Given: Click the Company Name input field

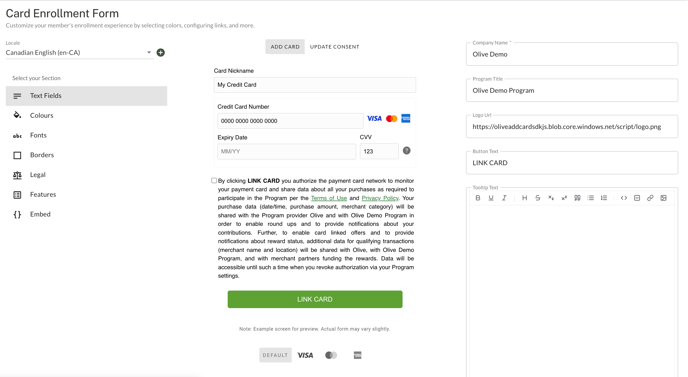Looking at the screenshot, I should tap(572, 54).
